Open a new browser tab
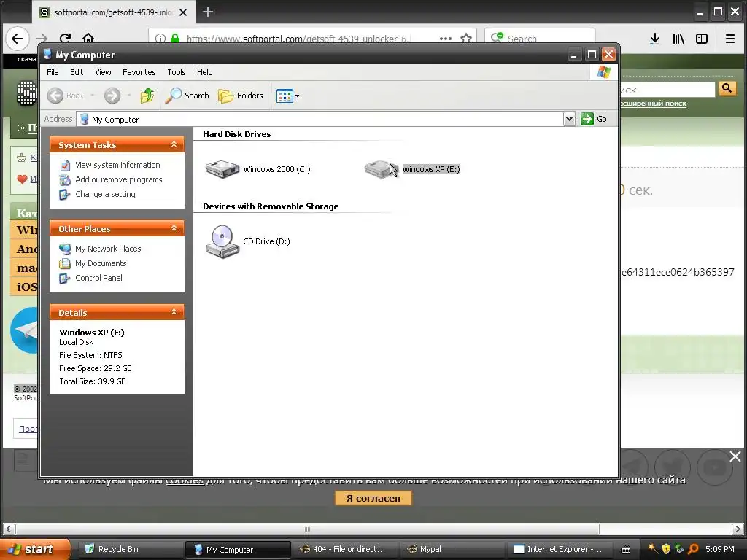747x560 pixels. (208, 12)
